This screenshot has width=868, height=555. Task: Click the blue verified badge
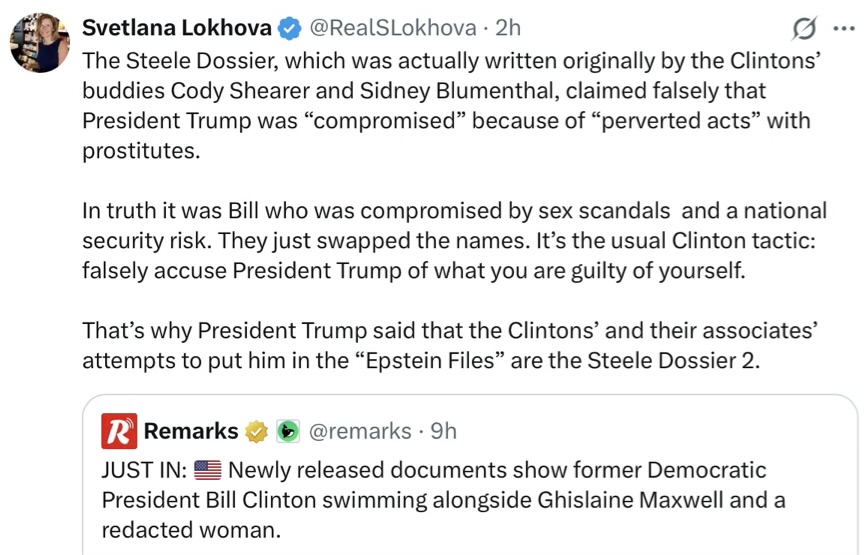coord(289,29)
